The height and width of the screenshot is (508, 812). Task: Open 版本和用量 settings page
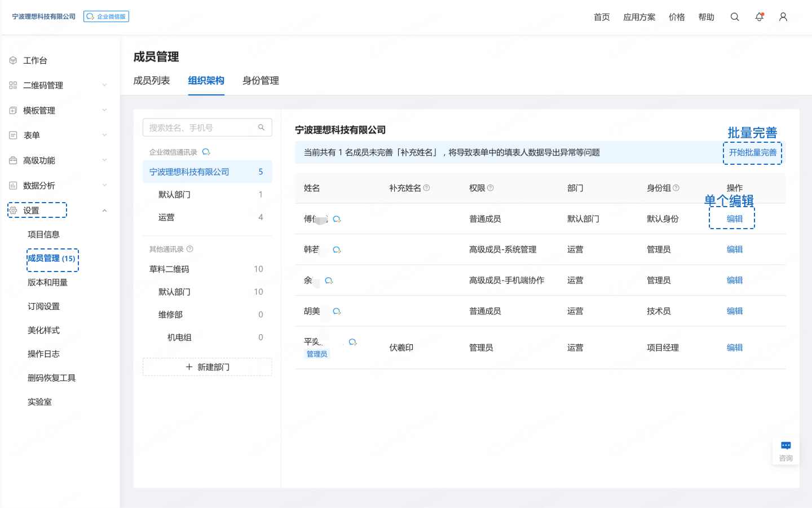tap(47, 282)
